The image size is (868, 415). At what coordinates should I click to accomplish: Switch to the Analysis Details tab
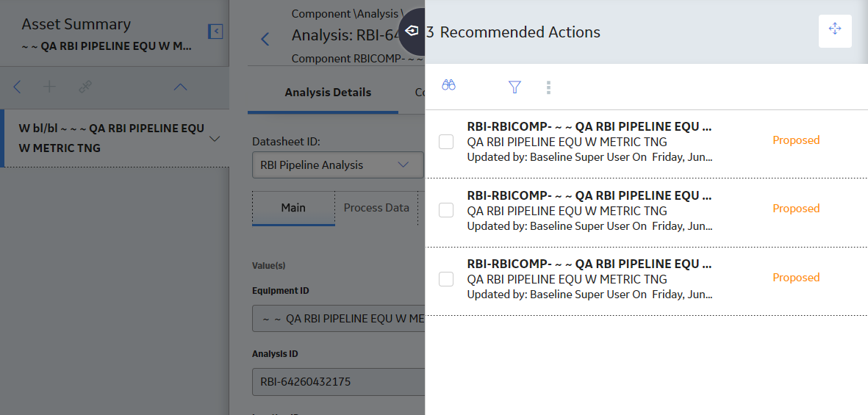(x=328, y=93)
